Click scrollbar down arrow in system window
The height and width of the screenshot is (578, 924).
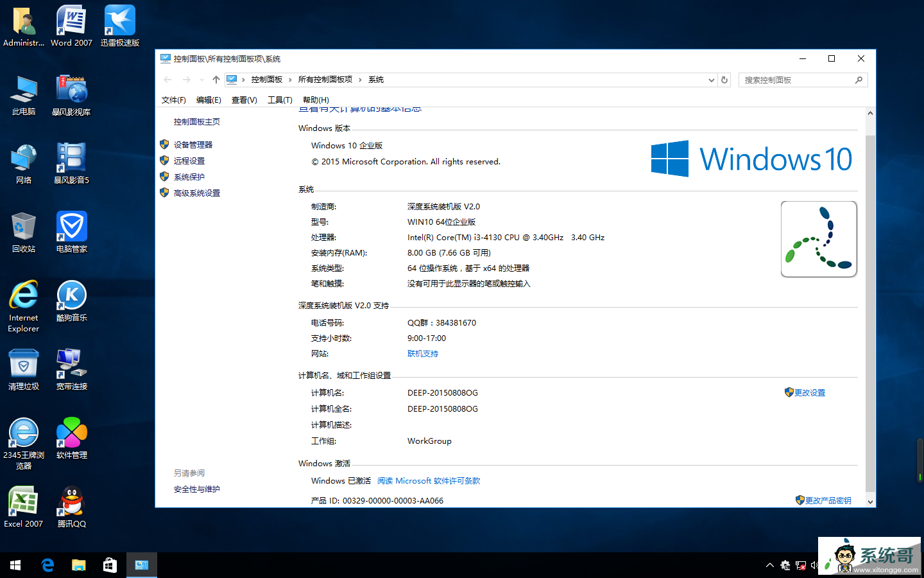(870, 502)
